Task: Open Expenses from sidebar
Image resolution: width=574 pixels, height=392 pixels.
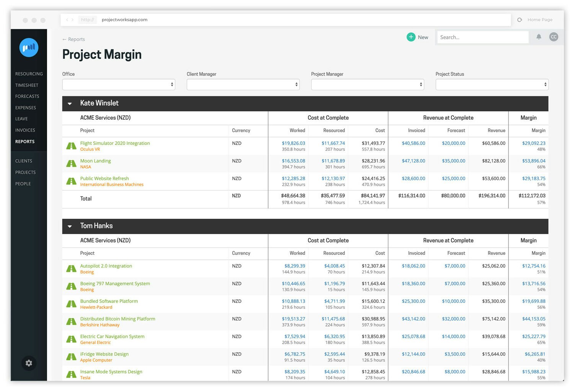Action: click(26, 108)
